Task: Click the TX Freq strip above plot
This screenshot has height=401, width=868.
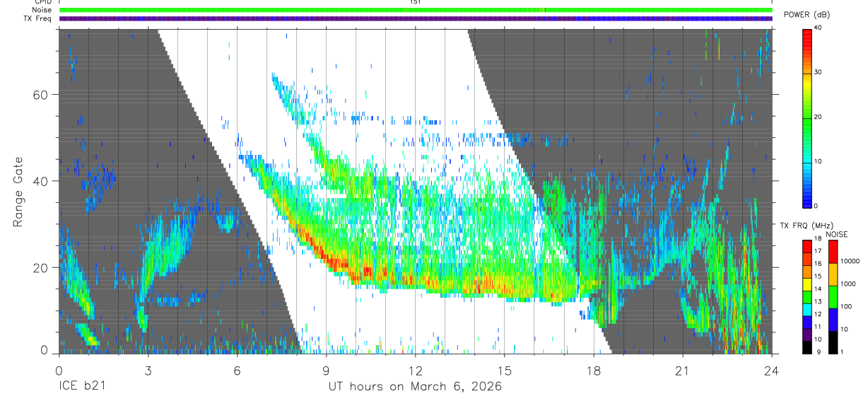Action: point(416,18)
